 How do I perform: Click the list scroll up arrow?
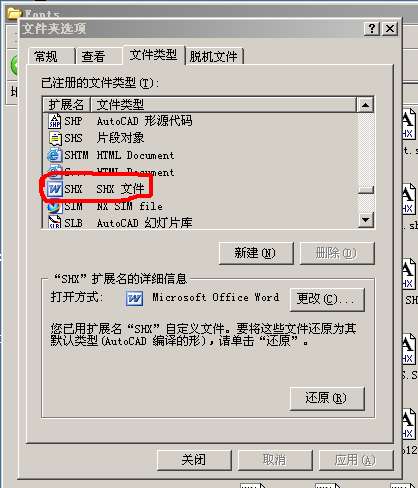tap(365, 105)
